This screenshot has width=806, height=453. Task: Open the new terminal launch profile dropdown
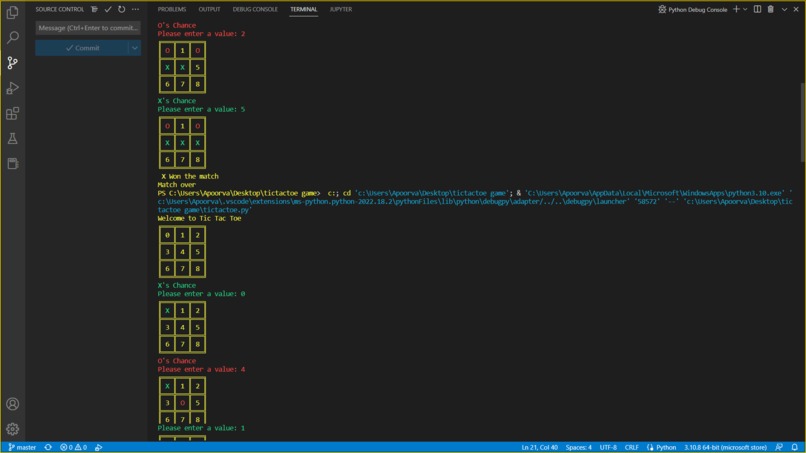coord(745,9)
